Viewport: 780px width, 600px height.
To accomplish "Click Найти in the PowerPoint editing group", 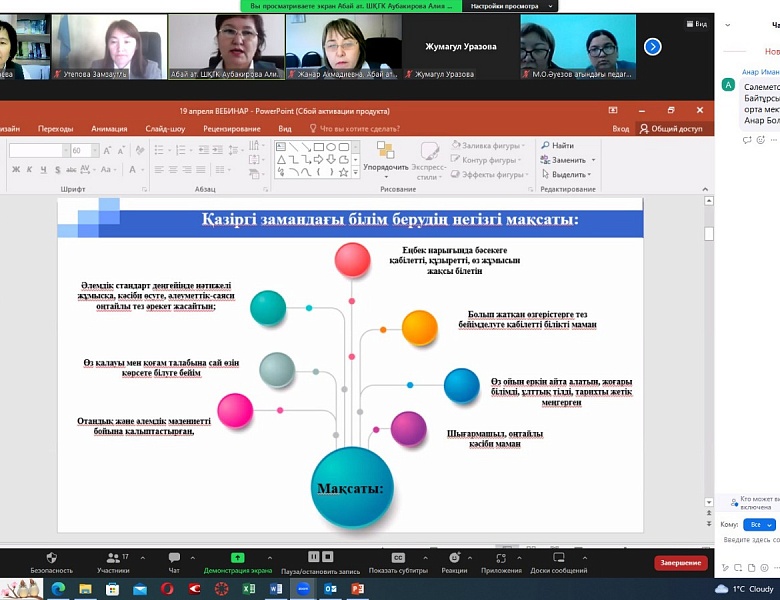I will coord(558,146).
